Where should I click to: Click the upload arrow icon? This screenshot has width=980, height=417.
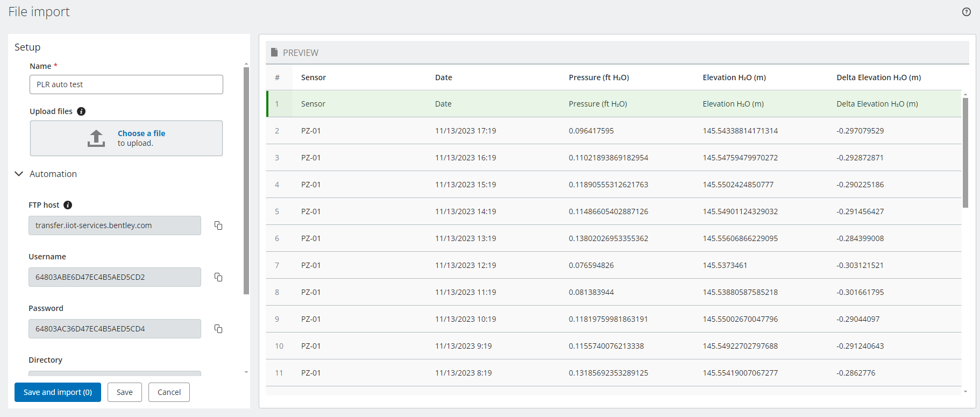96,138
